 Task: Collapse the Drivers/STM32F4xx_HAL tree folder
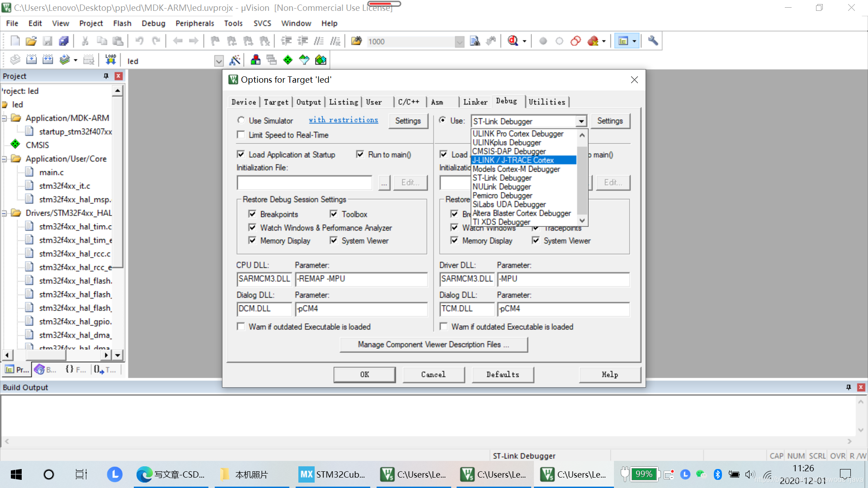coord(5,213)
